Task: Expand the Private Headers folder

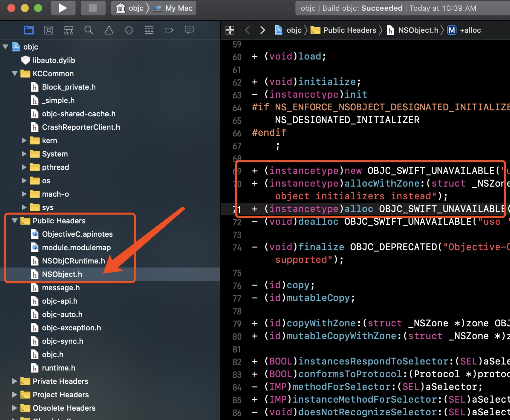Action: (15, 381)
